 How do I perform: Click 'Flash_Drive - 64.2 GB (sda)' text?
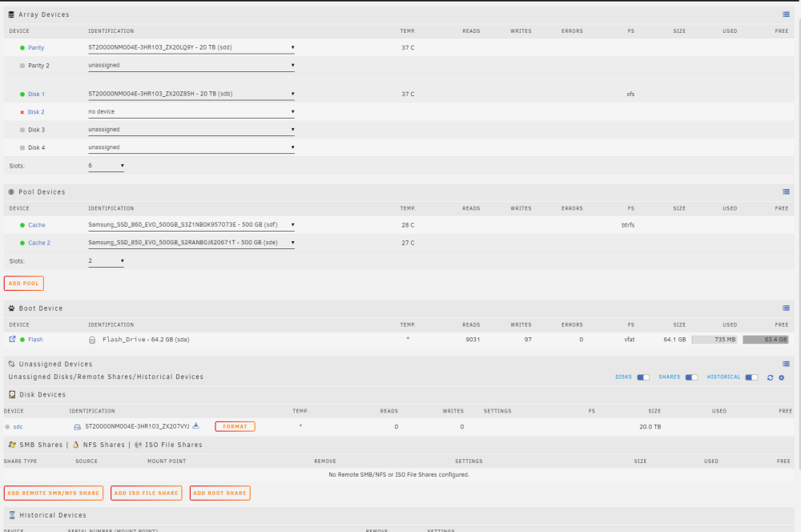coord(146,340)
